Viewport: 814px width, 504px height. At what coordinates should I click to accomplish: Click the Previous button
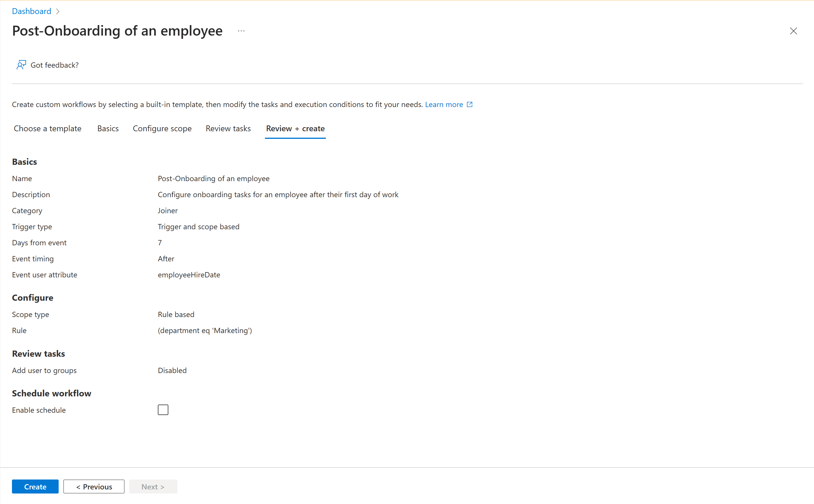click(95, 486)
